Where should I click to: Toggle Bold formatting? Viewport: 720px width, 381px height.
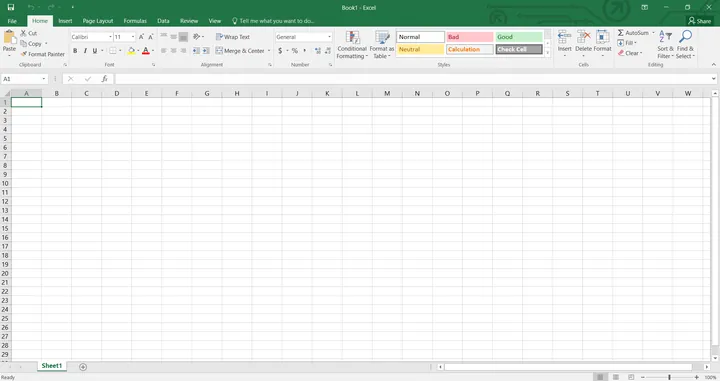[75, 50]
